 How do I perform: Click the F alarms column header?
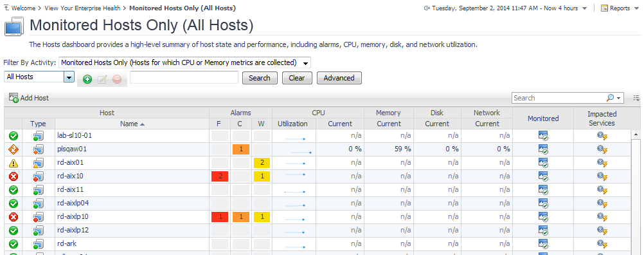[220, 124]
